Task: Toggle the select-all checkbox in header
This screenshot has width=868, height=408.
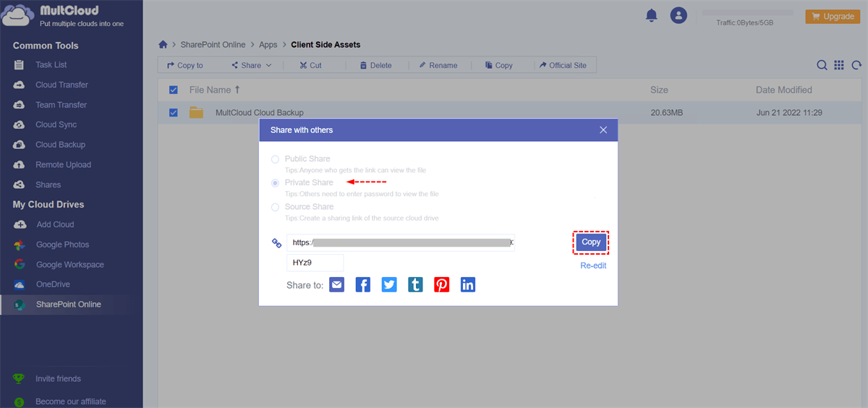Action: pyautogui.click(x=173, y=90)
